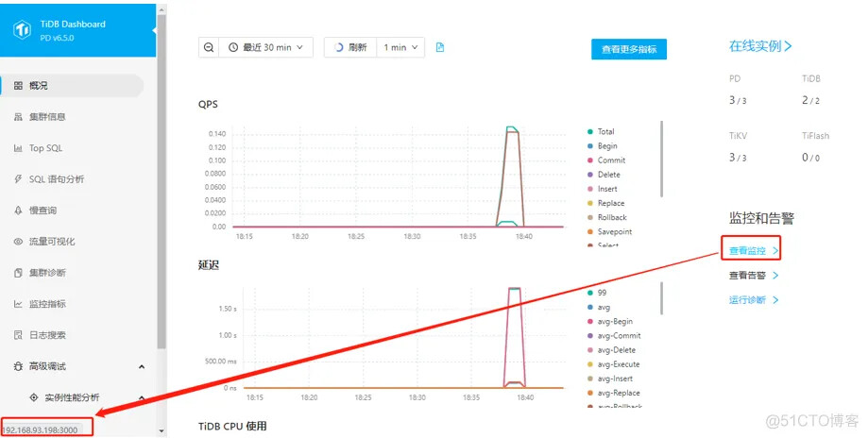The width and height of the screenshot is (868, 438).
Task: Click the 查看监控 link
Action: [754, 250]
